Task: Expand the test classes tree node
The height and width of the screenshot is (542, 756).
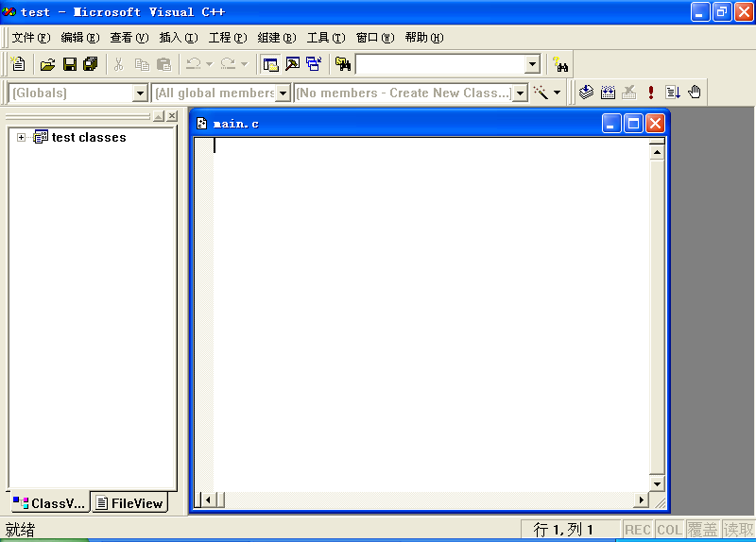Action: (21, 138)
